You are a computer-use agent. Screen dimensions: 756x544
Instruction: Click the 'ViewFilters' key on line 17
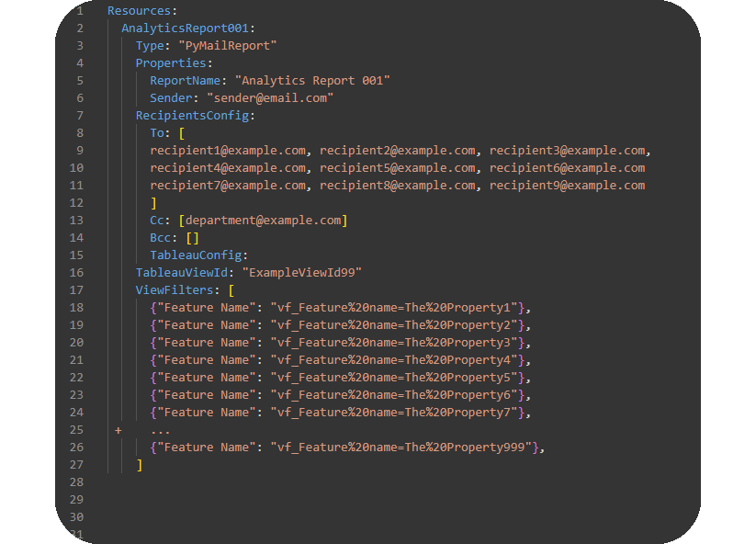(x=175, y=289)
